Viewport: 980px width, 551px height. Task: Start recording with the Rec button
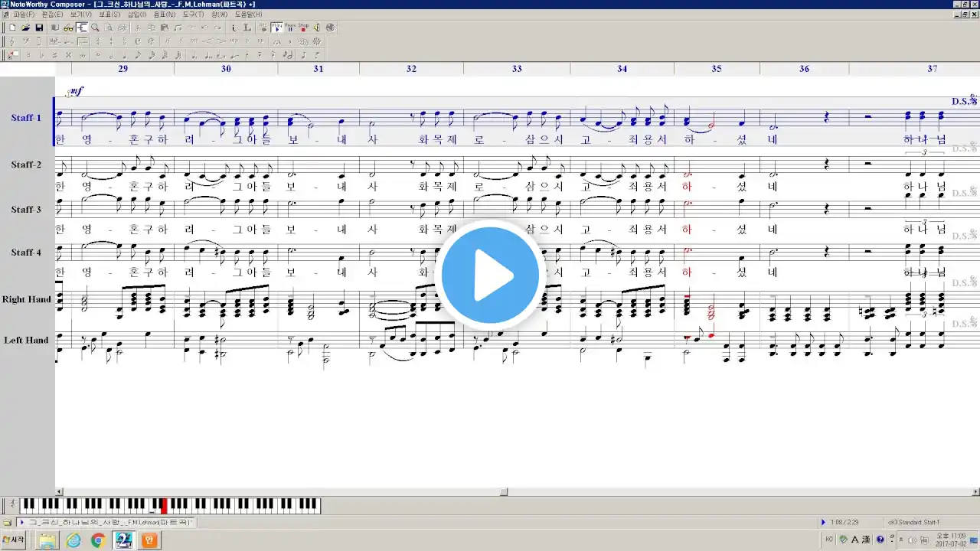(x=263, y=28)
